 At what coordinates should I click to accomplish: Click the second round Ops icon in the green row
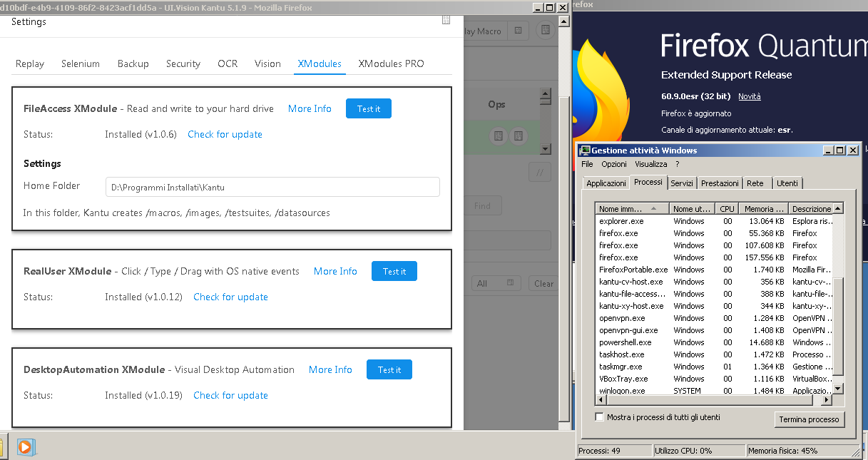pos(519,136)
